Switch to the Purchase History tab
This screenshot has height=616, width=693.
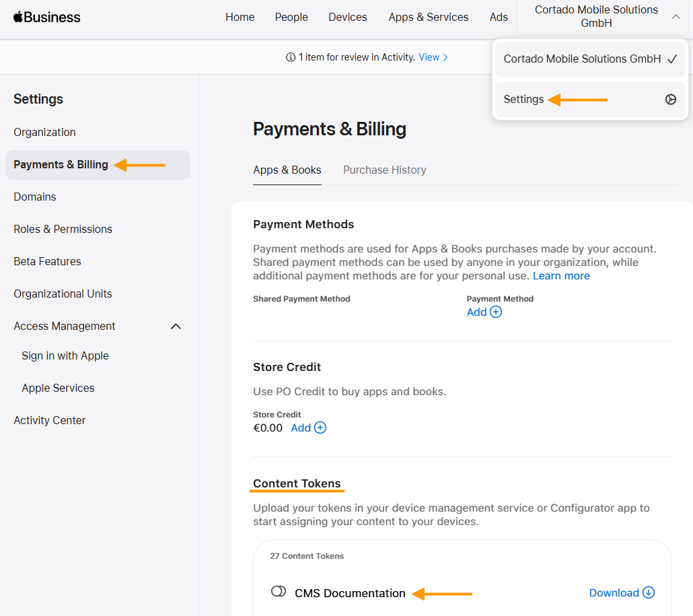pos(384,170)
